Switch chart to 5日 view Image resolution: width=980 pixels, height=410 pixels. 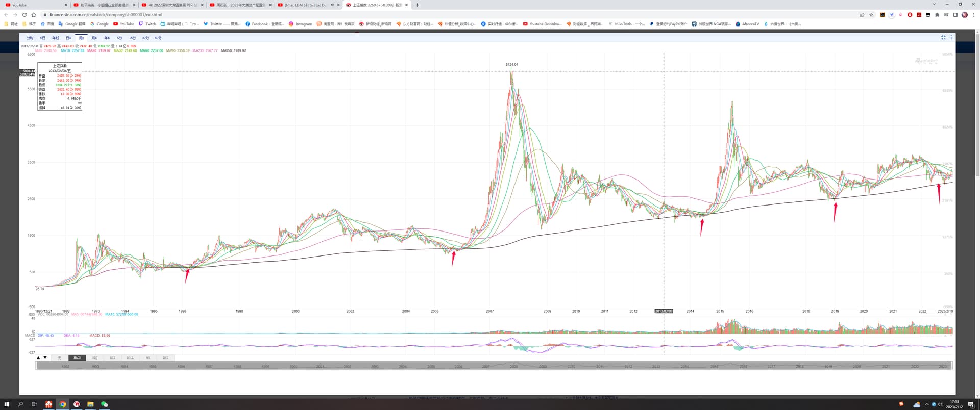[43, 38]
